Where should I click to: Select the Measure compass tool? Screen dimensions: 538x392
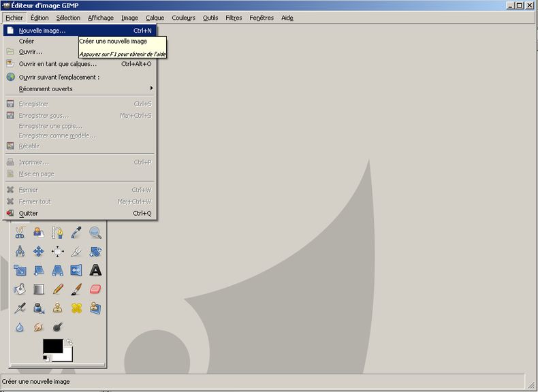tap(20, 251)
